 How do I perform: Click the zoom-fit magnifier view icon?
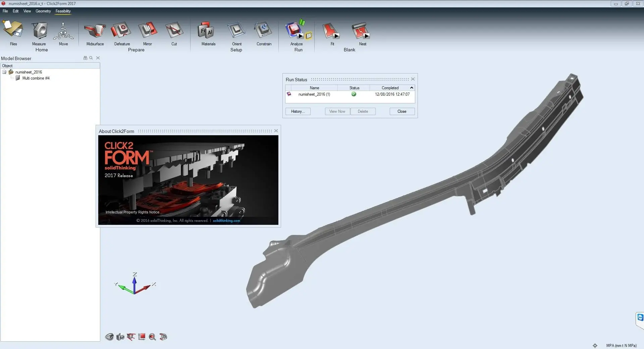coord(152,337)
